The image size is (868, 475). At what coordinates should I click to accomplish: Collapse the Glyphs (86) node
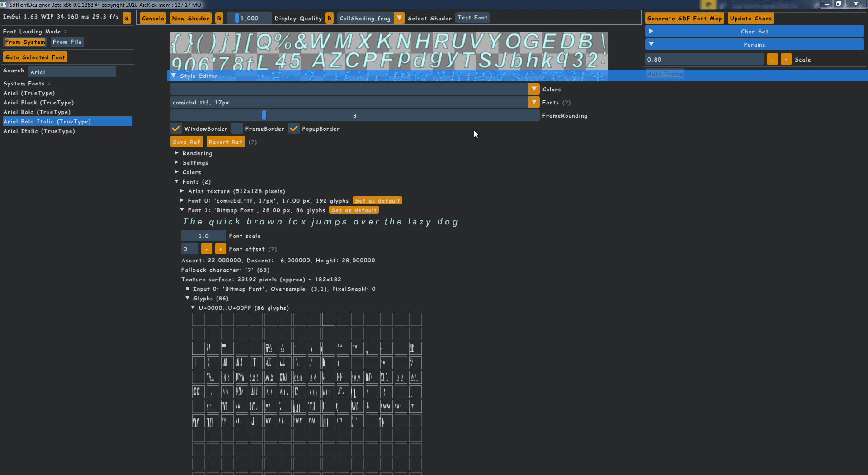(x=188, y=298)
